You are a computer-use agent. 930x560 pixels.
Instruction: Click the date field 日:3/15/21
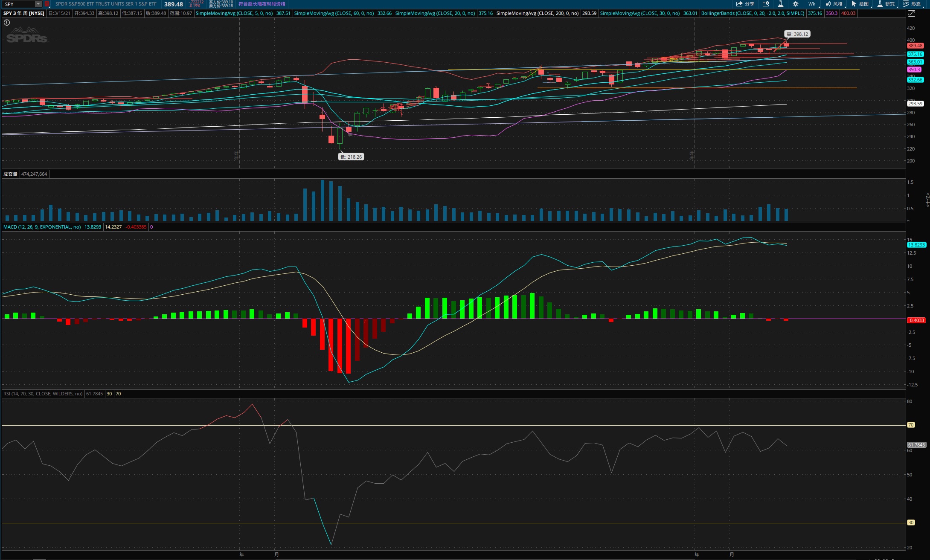pos(59,13)
